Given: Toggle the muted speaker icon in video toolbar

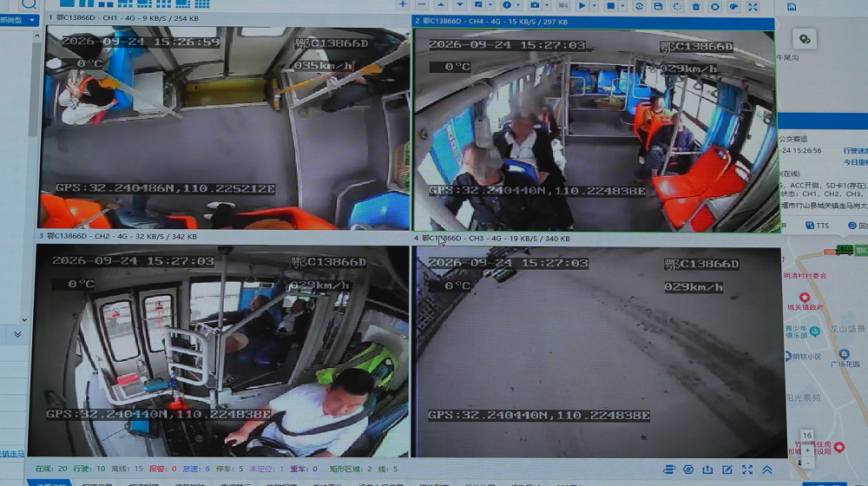Looking at the screenshot, I should click(563, 5).
